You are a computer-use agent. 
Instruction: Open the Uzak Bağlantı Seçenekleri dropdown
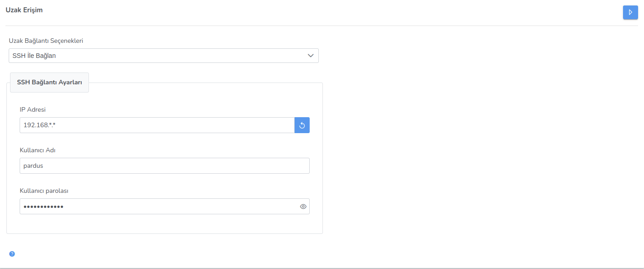(163, 56)
